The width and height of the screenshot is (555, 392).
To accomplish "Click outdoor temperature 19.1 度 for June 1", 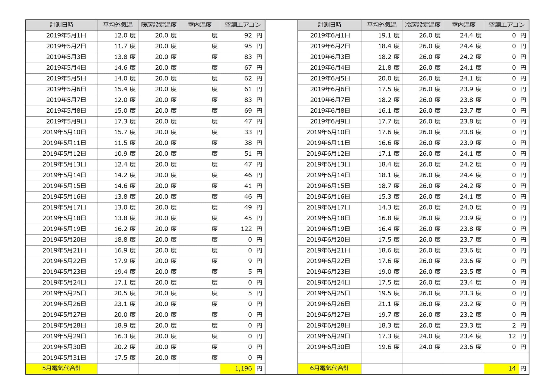I will [382, 36].
